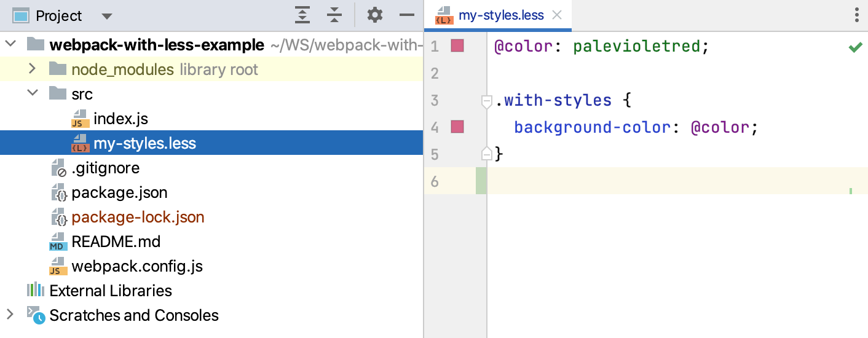
Task: Click line number 6 in the gutter
Action: [x=435, y=181]
